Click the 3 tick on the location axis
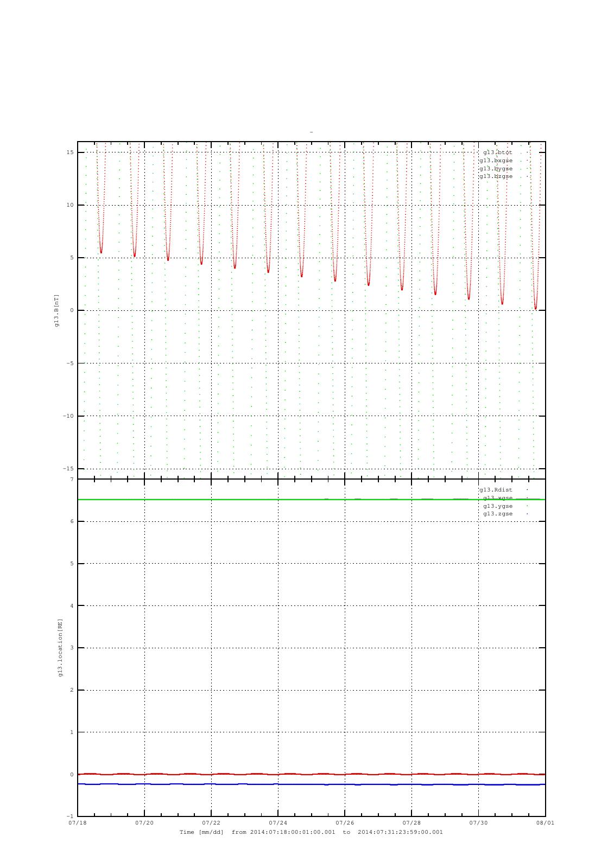This screenshot has width=614, height=868. [72, 648]
